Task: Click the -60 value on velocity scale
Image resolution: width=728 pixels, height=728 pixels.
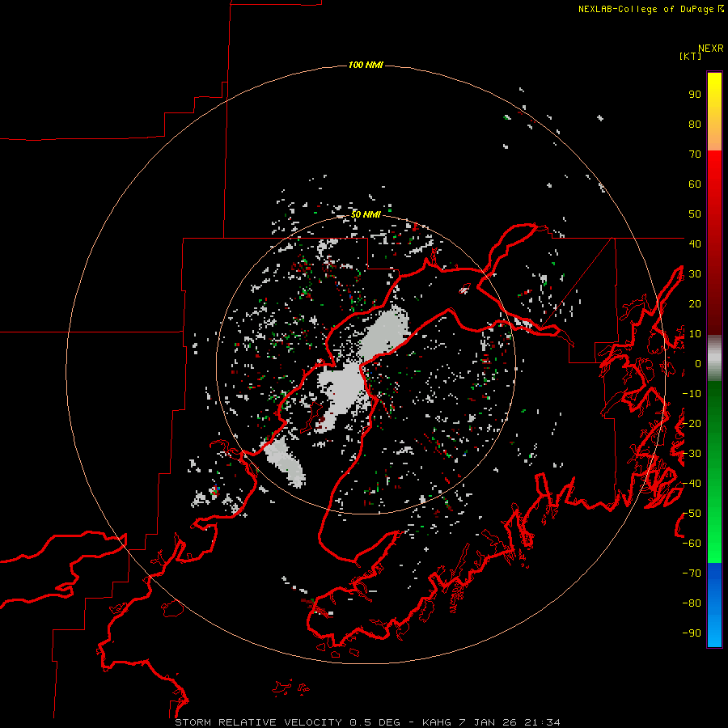Action: pos(692,544)
